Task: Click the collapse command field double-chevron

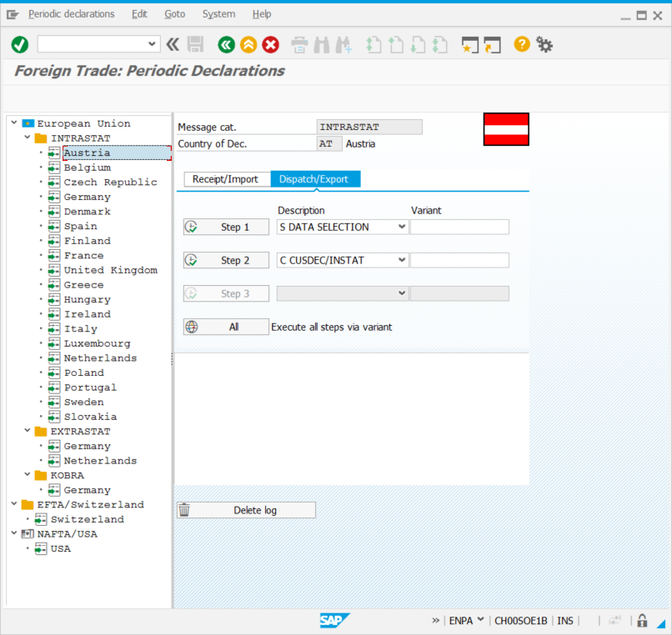Action: coord(173,44)
